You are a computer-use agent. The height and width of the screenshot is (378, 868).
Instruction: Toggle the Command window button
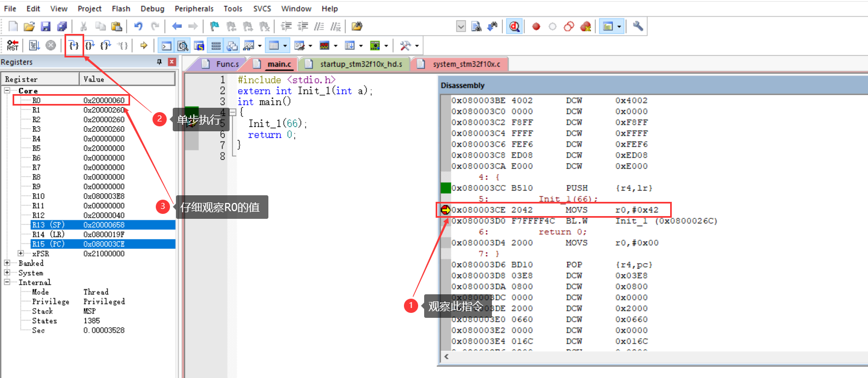[x=167, y=45]
